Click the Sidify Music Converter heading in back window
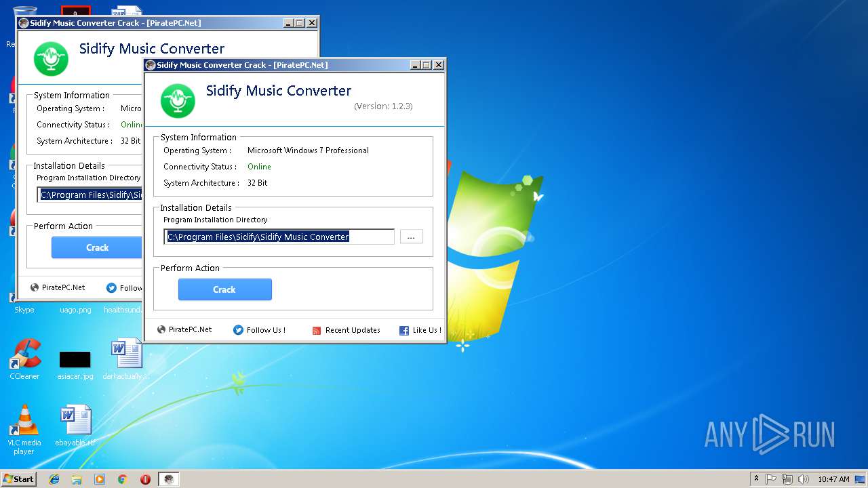This screenshot has width=868, height=488. pos(152,49)
